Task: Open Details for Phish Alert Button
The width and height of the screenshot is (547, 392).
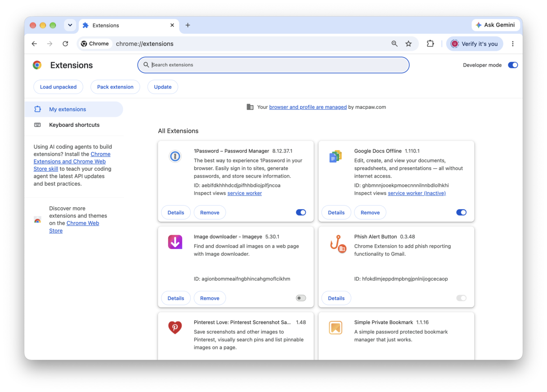Action: (x=336, y=298)
